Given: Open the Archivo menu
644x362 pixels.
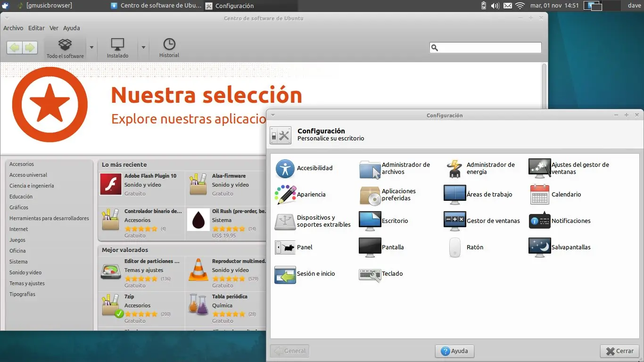Looking at the screenshot, I should click(13, 28).
